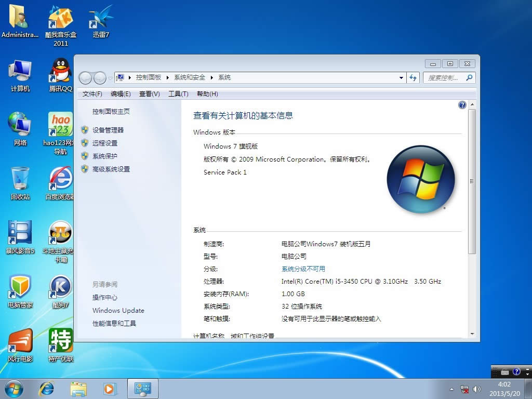Open 高级系统设置

click(111, 169)
